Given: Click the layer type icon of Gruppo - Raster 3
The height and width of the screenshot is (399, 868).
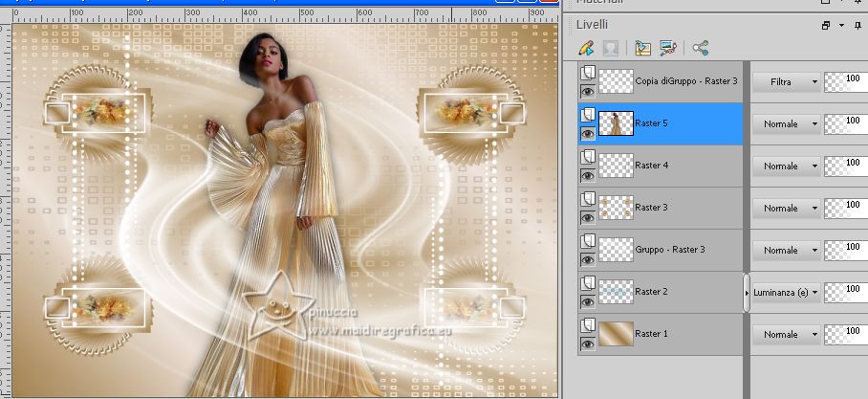Looking at the screenshot, I should (x=587, y=241).
